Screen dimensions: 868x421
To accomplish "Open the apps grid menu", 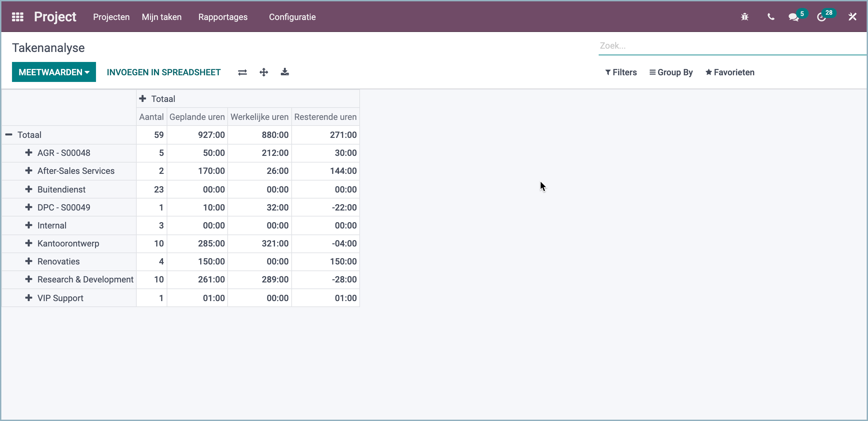I will point(18,17).
